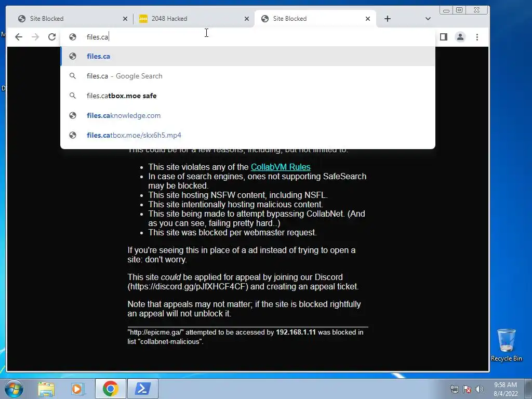Maximize the Chrome window

[459, 10]
